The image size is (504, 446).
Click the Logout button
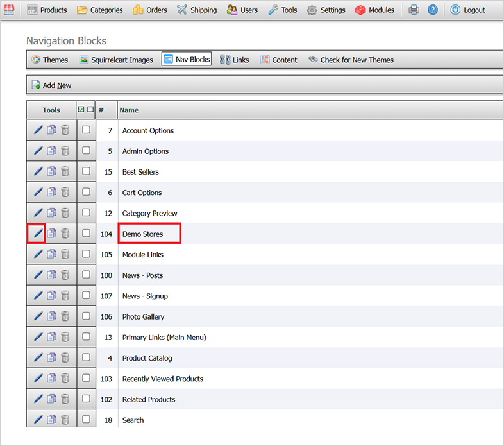[x=468, y=10]
